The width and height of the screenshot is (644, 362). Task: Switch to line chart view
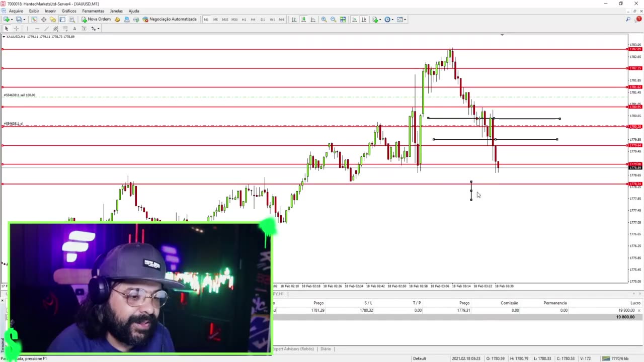[313, 20]
